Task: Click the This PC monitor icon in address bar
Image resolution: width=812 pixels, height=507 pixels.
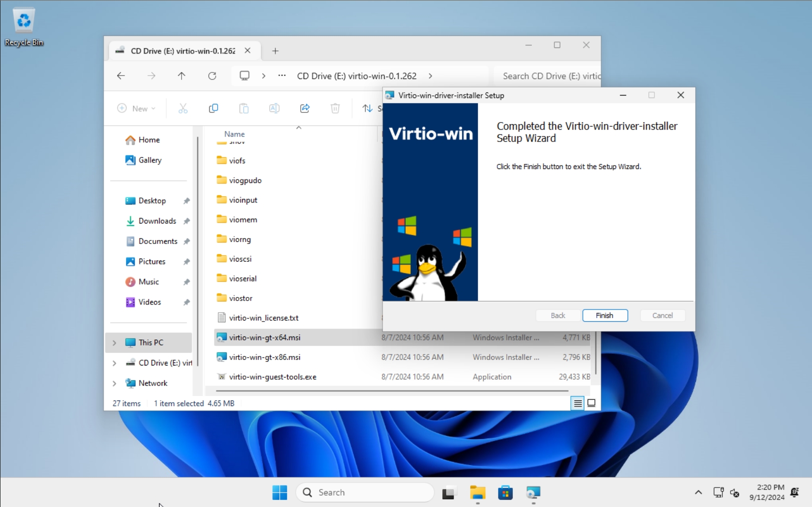Action: (244, 76)
